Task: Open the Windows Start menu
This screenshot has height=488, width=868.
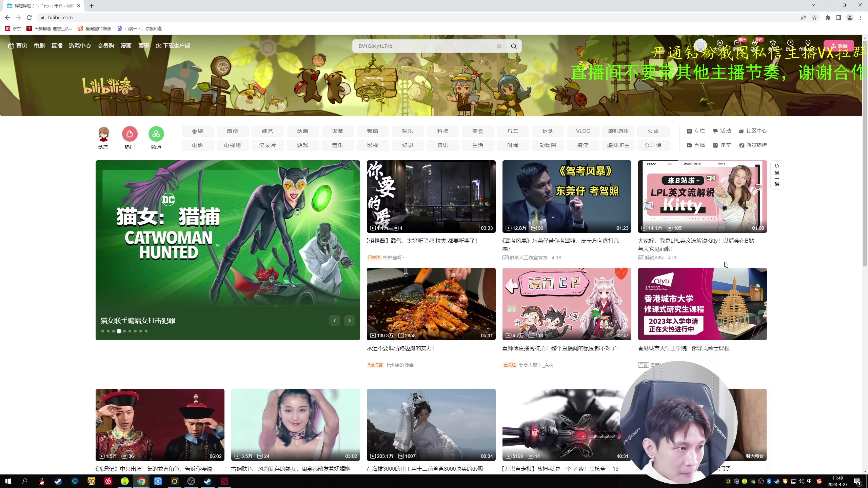Action: [8, 481]
